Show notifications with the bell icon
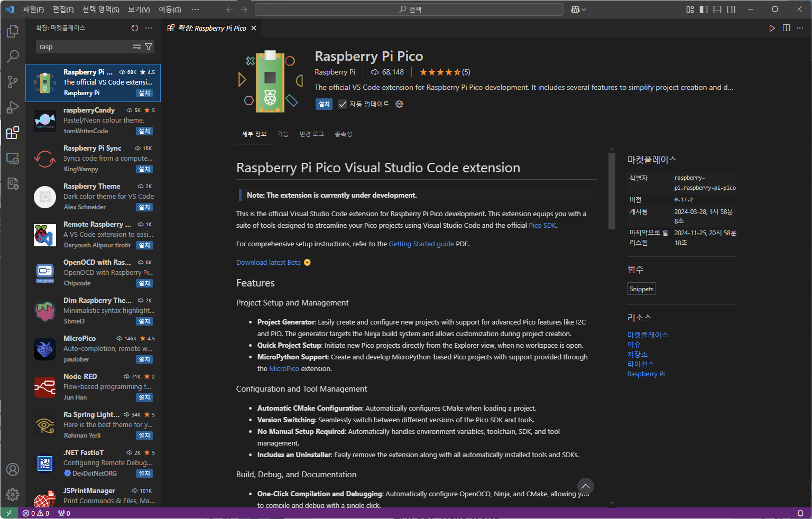The width and height of the screenshot is (812, 519). tap(800, 513)
